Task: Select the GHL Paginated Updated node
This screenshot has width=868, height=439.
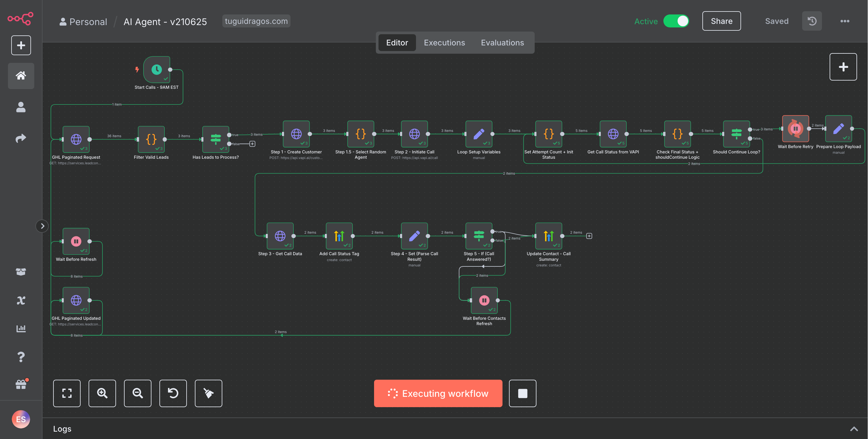Action: click(76, 300)
